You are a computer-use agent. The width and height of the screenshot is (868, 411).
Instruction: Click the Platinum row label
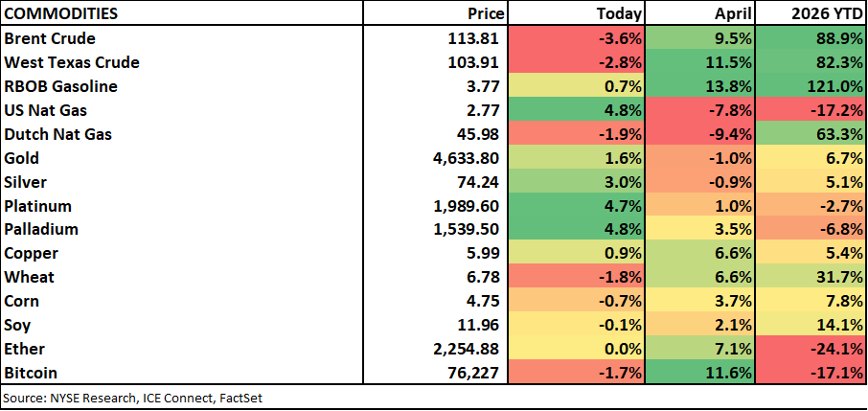click(x=37, y=206)
